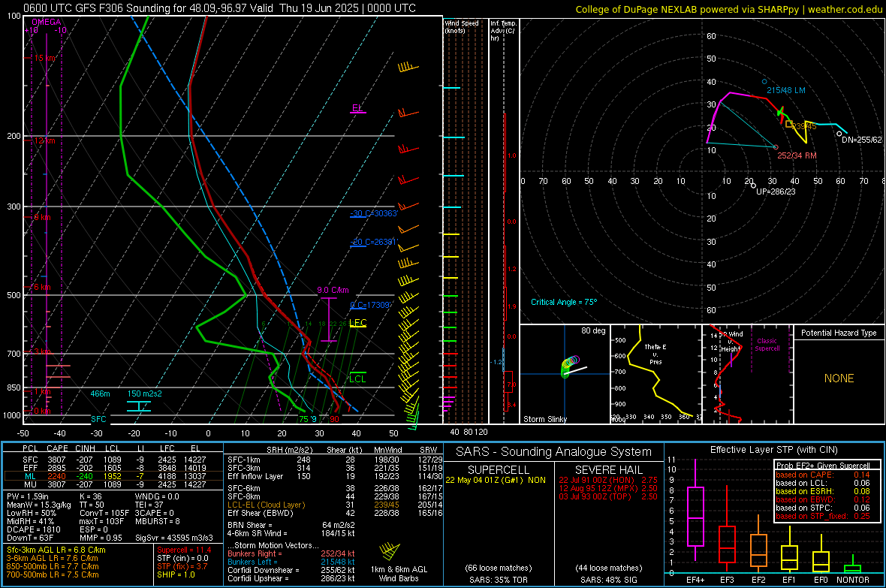
Task: Select the SFC parcel row in the CAPE table
Action: 113,460
